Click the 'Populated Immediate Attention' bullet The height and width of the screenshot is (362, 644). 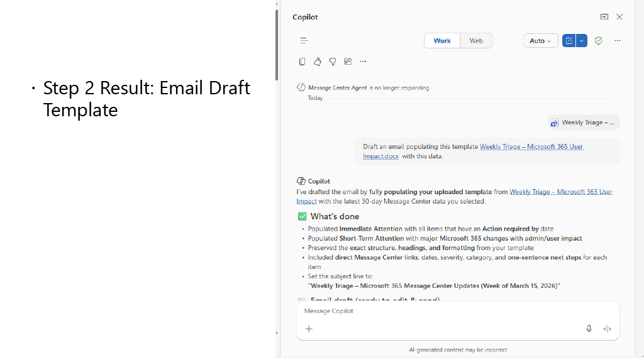point(430,229)
